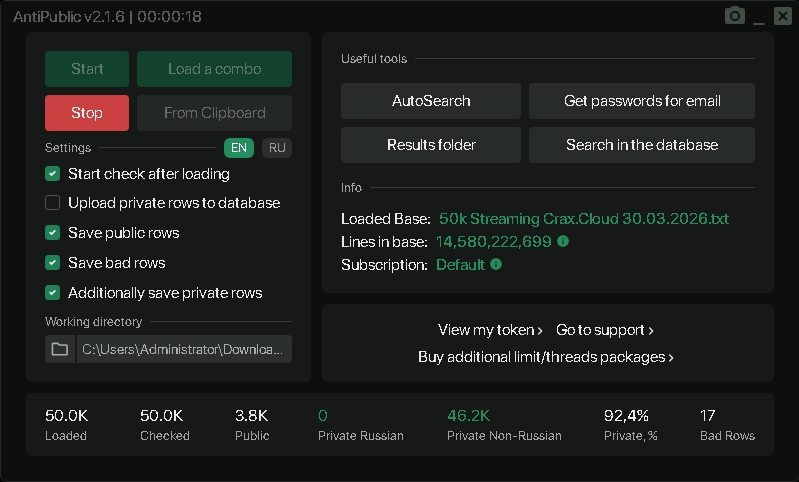This screenshot has width=799, height=482.
Task: Click info icon beside Lines in base
Action: (x=563, y=241)
